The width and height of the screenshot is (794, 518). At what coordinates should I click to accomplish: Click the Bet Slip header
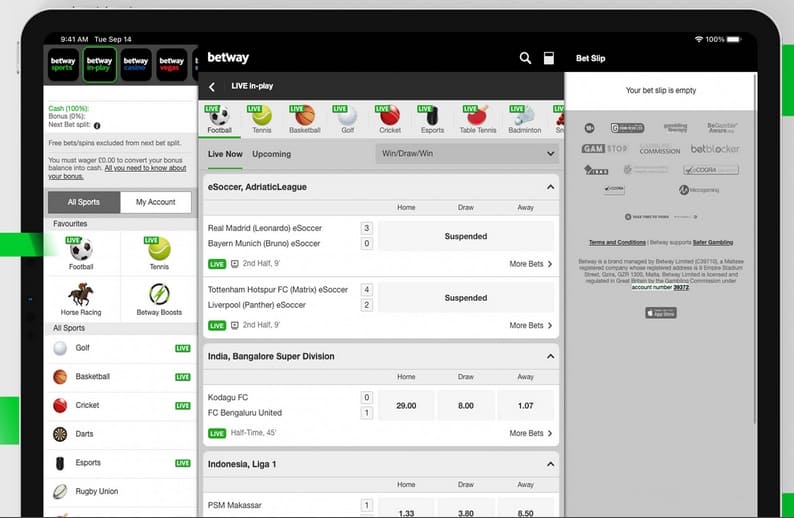[x=590, y=58]
